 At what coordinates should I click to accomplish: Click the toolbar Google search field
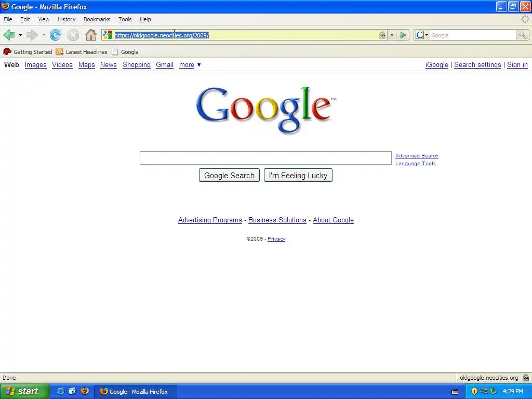point(473,35)
